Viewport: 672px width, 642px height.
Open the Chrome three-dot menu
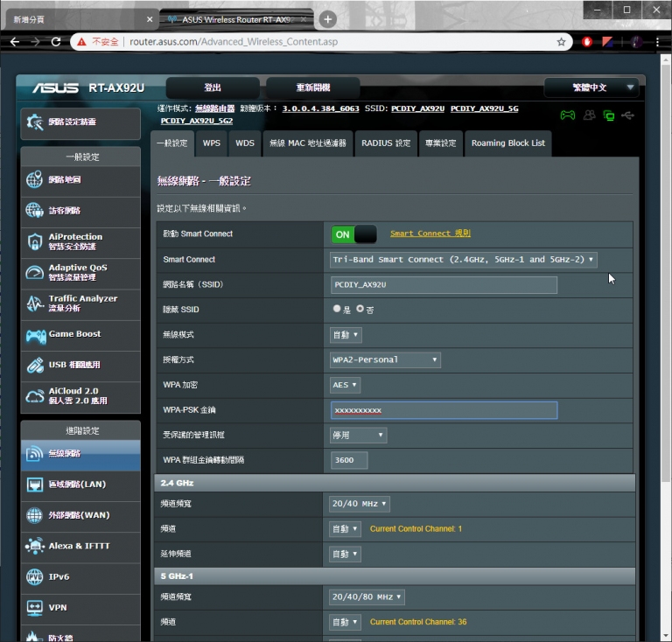coord(657,41)
